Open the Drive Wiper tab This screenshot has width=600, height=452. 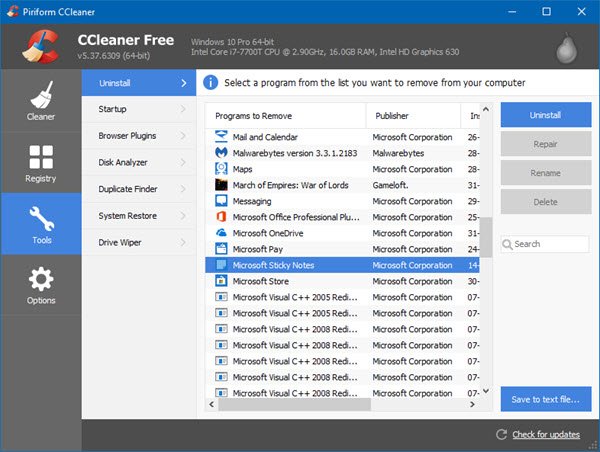(x=139, y=242)
